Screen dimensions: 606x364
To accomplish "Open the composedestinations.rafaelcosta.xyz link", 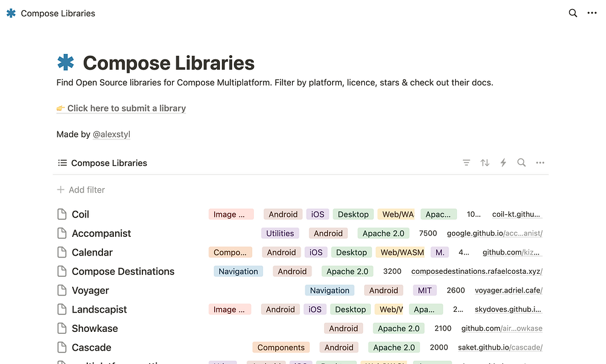I will coord(477,271).
